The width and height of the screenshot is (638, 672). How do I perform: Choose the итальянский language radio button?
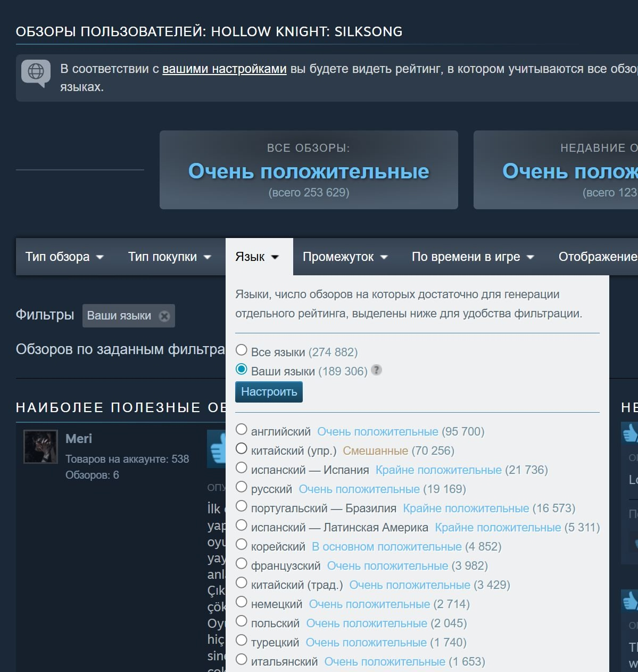coord(242,659)
